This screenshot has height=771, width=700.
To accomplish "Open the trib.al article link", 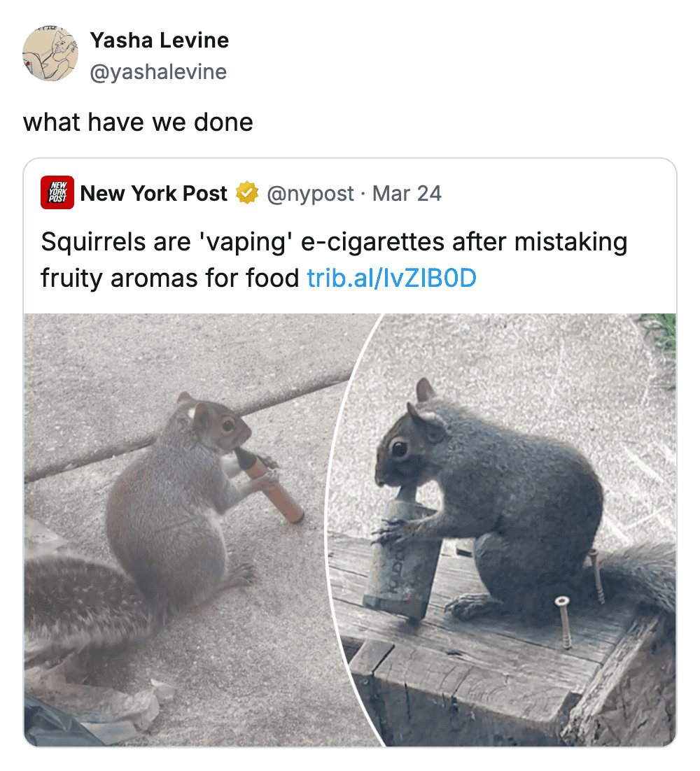I will point(391,278).
